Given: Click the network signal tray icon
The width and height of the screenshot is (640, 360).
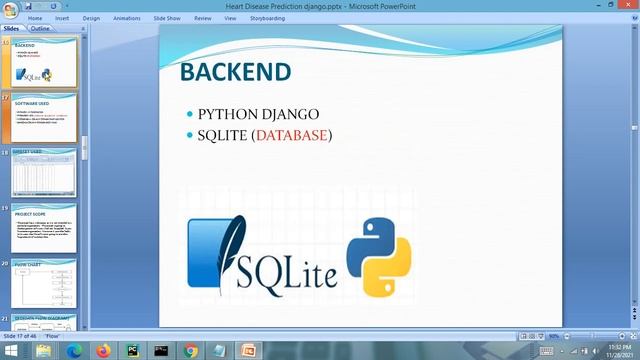Looking at the screenshot, I should [x=574, y=351].
